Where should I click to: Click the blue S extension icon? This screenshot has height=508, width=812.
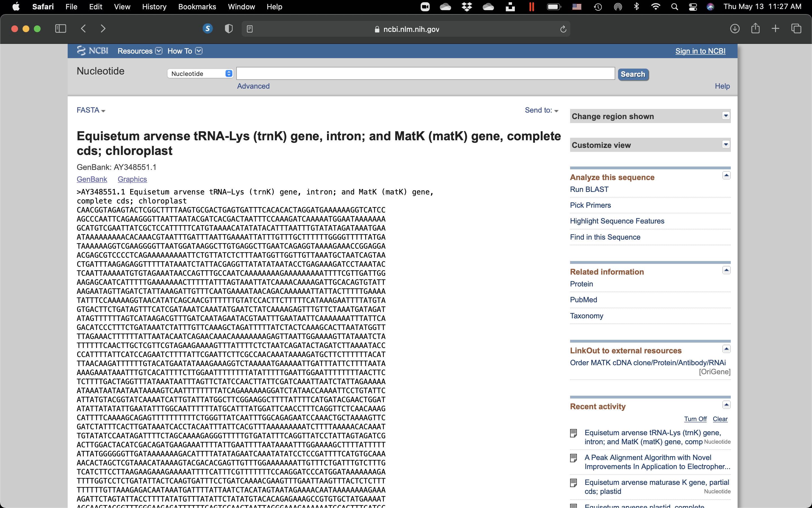208,29
